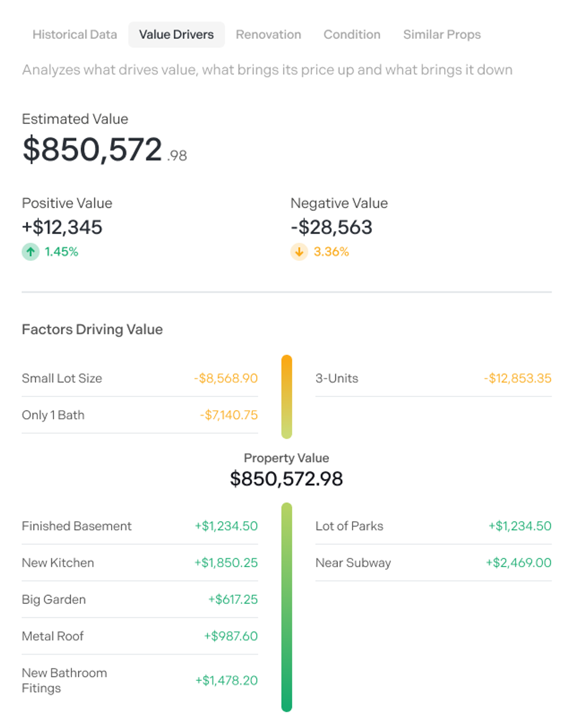573x728 pixels.
Task: Select the Value Drivers tab
Action: point(176,34)
